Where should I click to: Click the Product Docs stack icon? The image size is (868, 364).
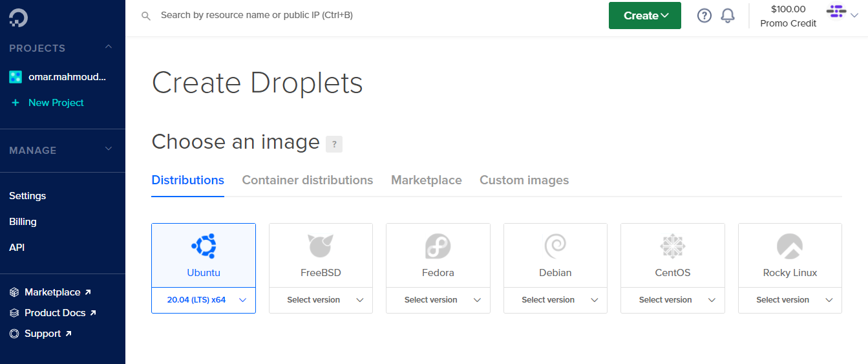(x=14, y=313)
